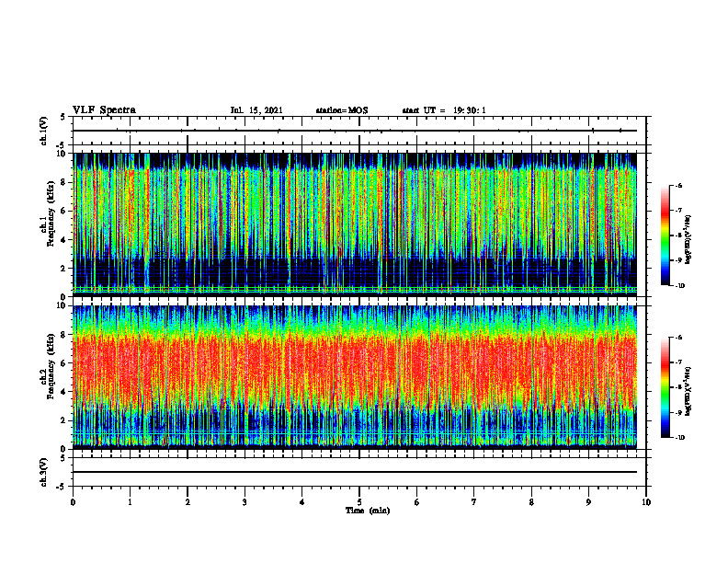728x563 pixels.
Task: Click the ch.2 spectrogram color bar
Action: [x=665, y=387]
